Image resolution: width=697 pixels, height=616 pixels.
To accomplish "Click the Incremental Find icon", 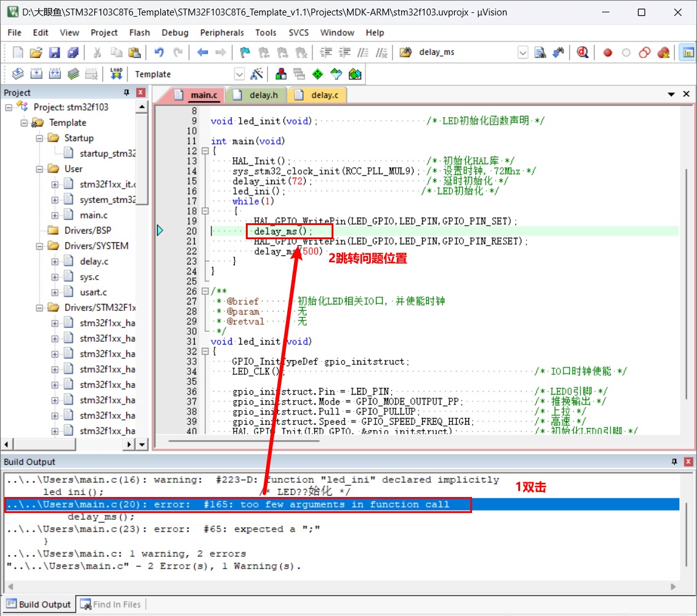I will pyautogui.click(x=558, y=52).
